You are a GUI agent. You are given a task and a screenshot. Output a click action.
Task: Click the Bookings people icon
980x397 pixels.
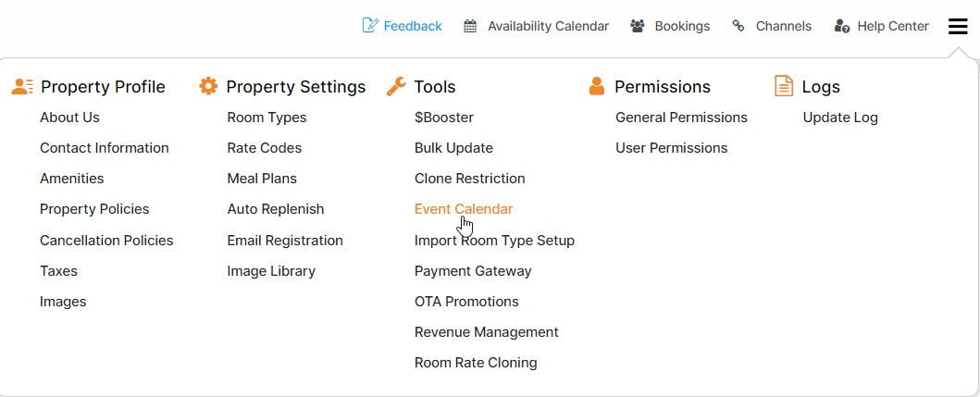[638, 26]
